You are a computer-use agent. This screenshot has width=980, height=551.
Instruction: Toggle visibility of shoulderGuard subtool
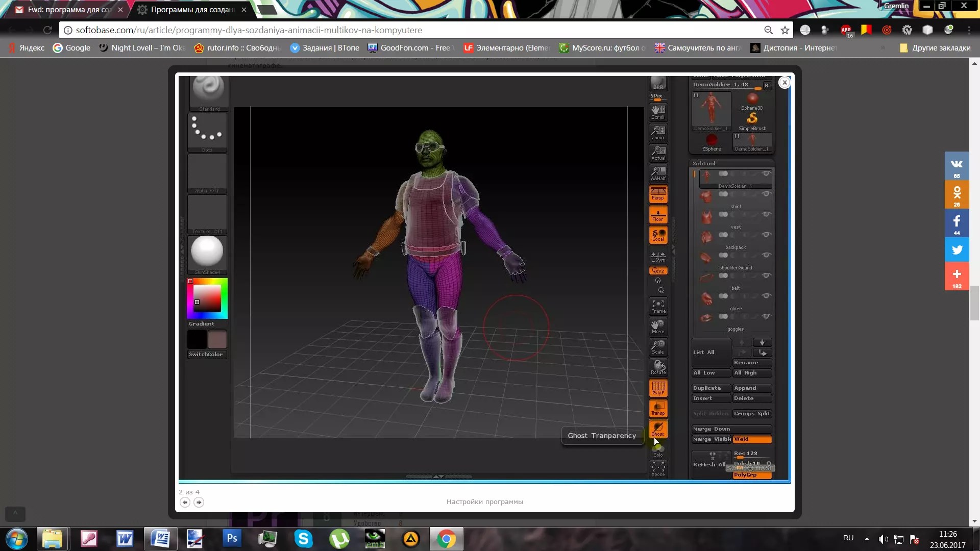[767, 275]
